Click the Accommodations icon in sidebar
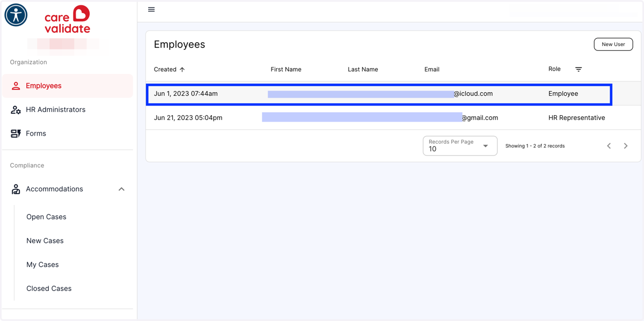Viewport: 644px width, 321px height. click(16, 189)
